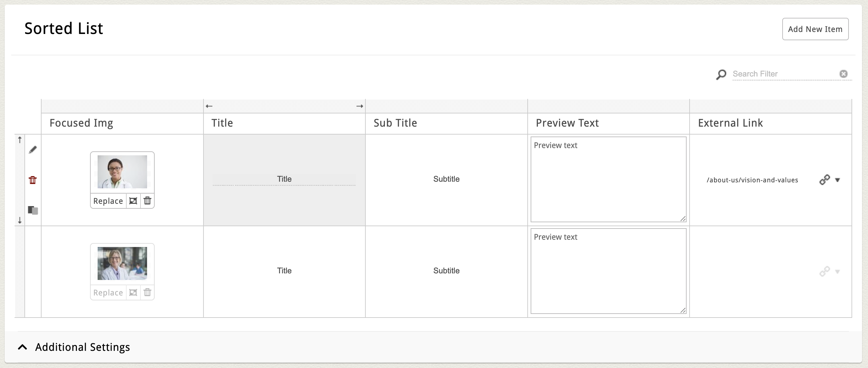Click the magnifying glass search icon
Screen dimensions: 868x368
pyautogui.click(x=721, y=74)
